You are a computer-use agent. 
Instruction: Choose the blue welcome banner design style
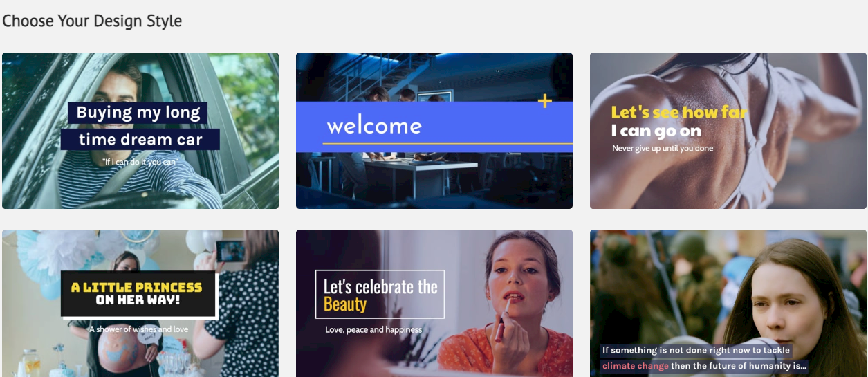434,131
